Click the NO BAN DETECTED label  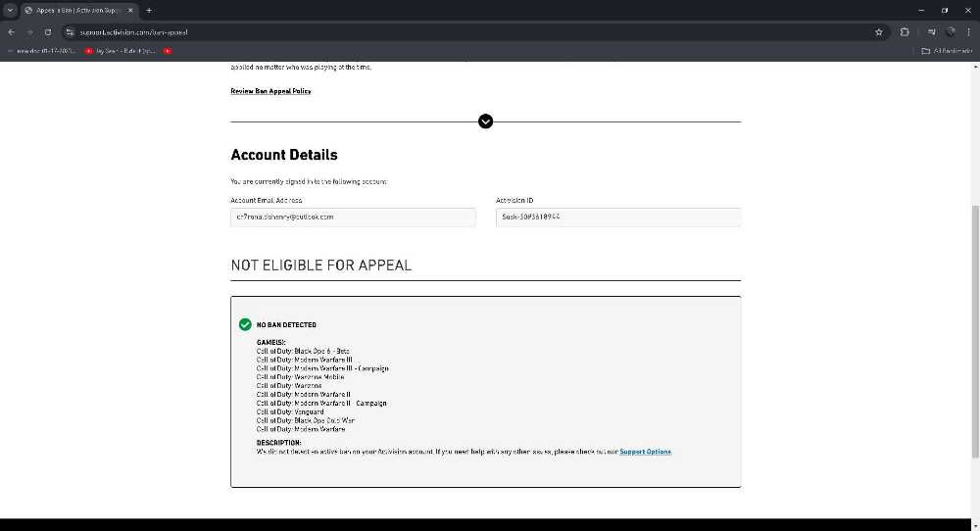(x=286, y=325)
